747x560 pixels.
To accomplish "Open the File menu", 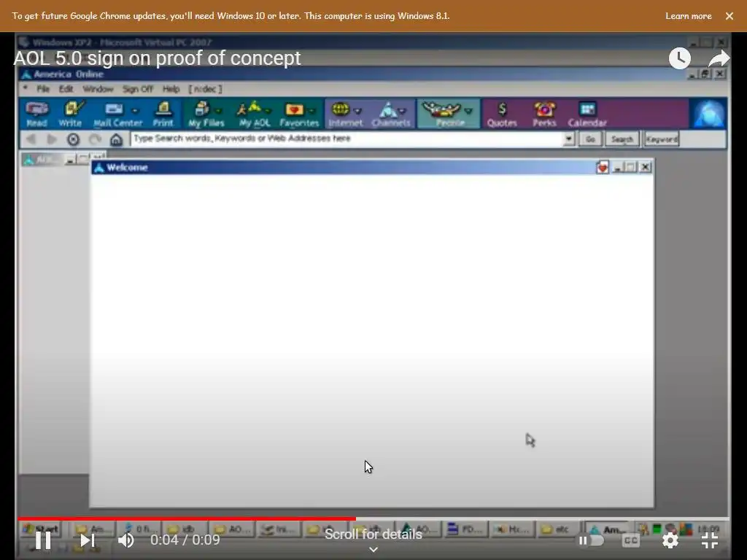I will click(x=43, y=89).
